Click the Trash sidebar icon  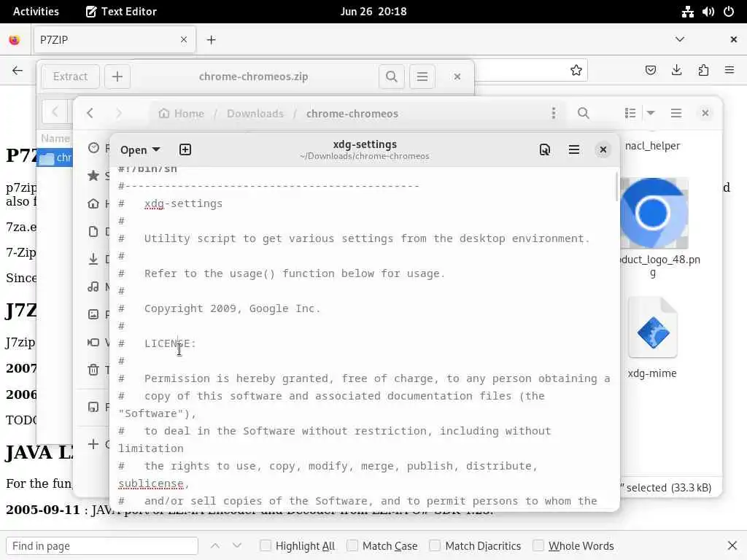pyautogui.click(x=93, y=370)
